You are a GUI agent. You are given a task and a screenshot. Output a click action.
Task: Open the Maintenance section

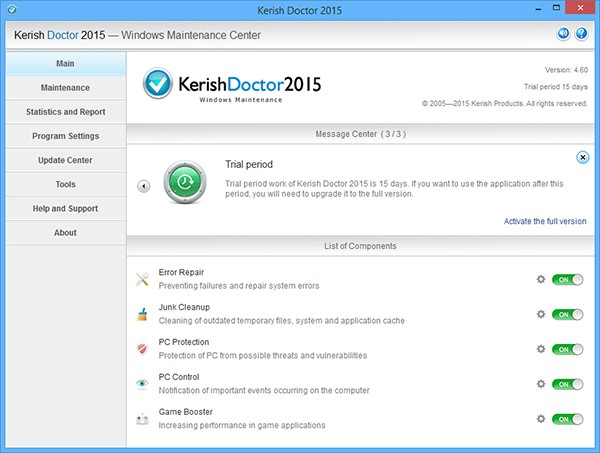65,88
